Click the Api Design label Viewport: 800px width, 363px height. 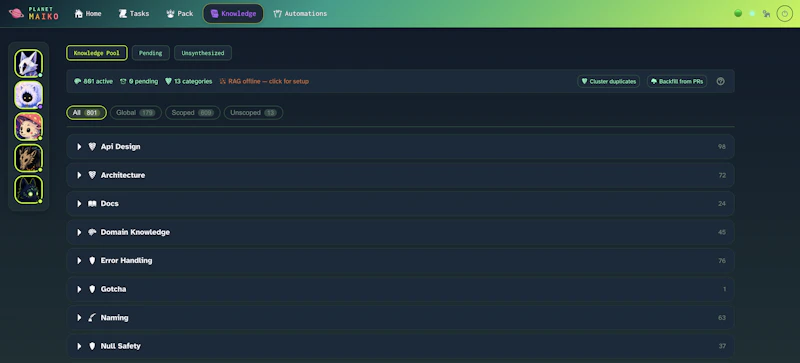click(x=120, y=147)
